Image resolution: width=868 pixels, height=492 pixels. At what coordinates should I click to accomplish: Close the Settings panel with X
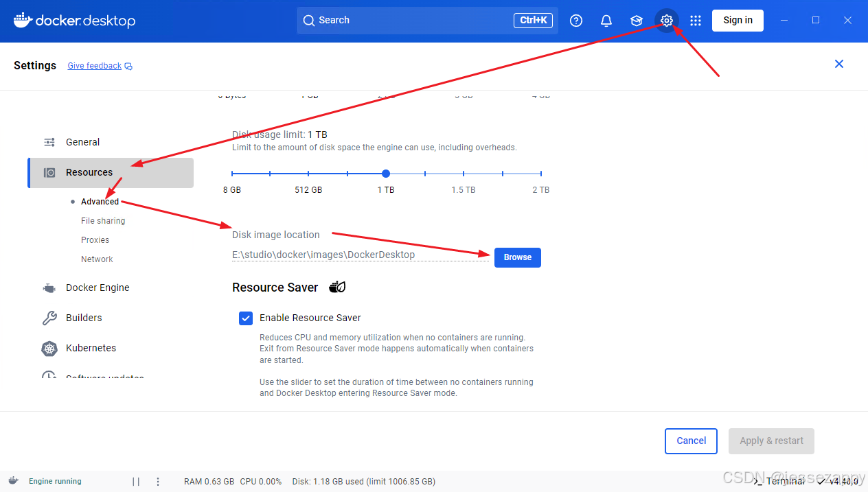point(838,64)
